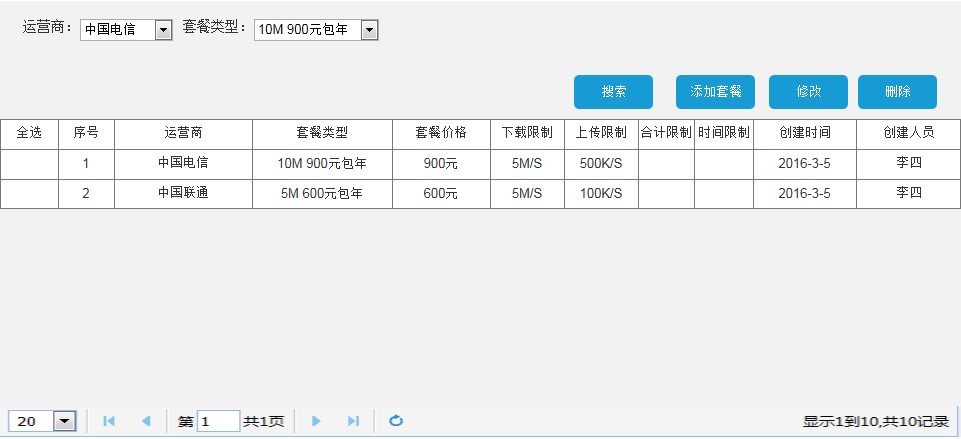Click the 显示1到10,共10记录 status text

(876, 422)
